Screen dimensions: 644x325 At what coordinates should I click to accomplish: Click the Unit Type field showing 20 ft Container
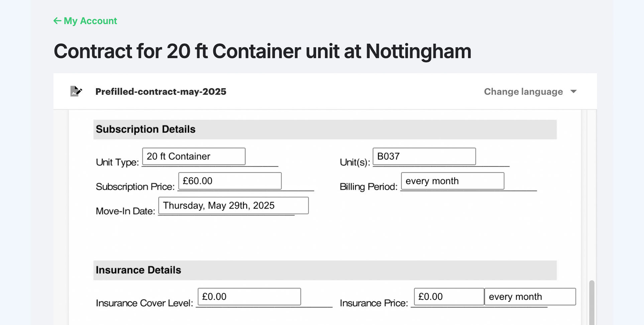pos(194,156)
